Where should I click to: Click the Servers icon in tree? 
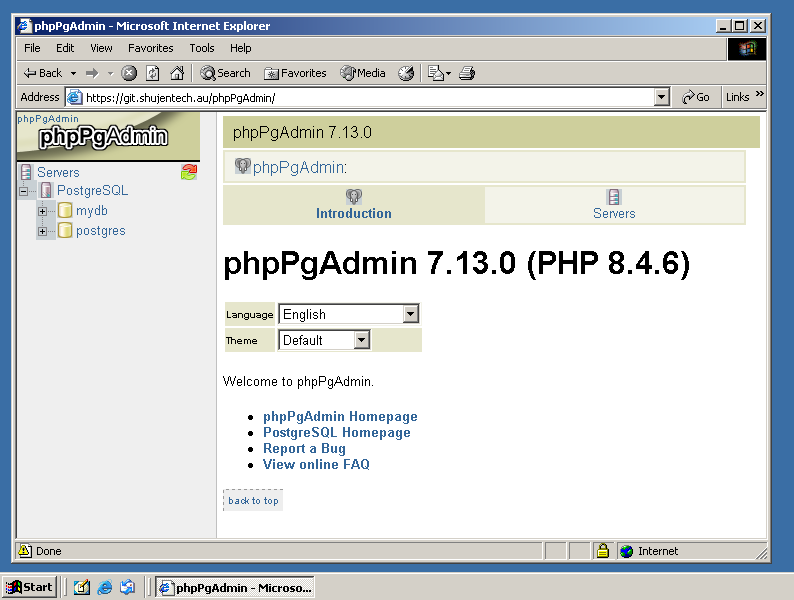tap(26, 172)
